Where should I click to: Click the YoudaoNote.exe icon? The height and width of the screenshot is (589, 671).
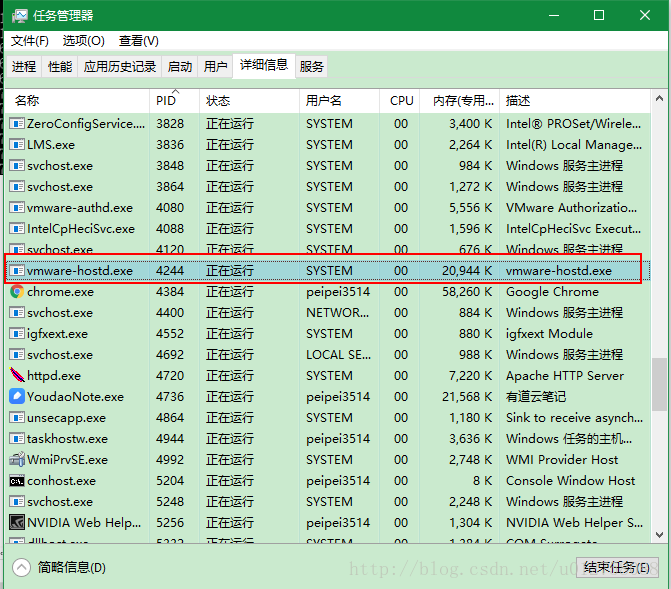pos(17,396)
